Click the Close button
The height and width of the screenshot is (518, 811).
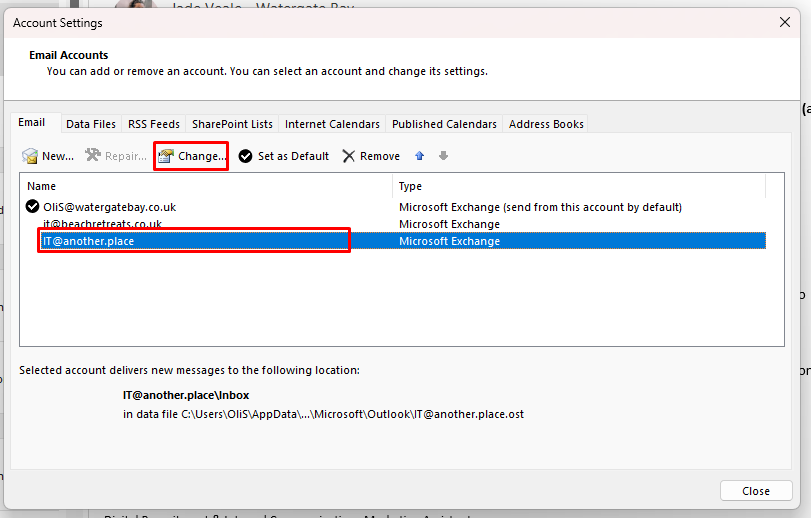[756, 491]
